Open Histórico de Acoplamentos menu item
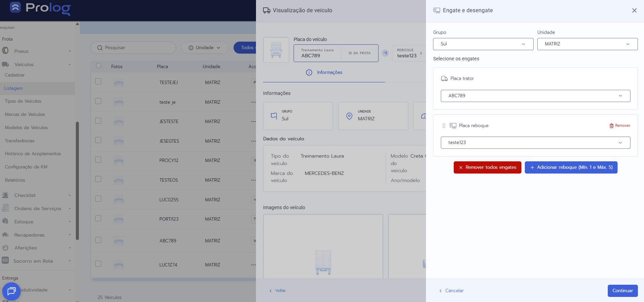 point(33,154)
